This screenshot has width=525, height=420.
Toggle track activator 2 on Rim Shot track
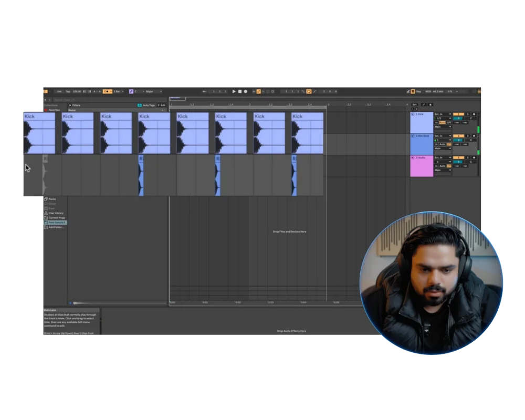[x=458, y=136]
